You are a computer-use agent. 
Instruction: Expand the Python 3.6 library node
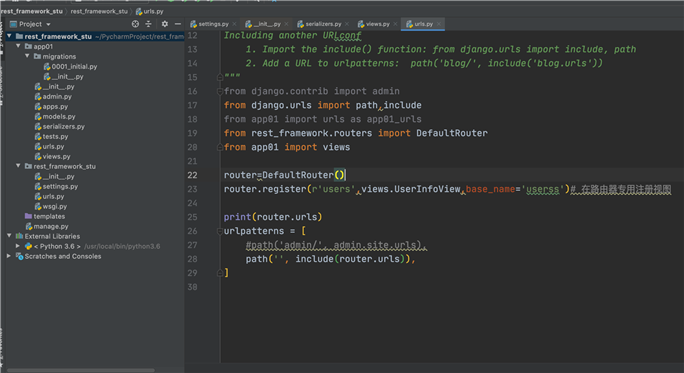tap(18, 246)
